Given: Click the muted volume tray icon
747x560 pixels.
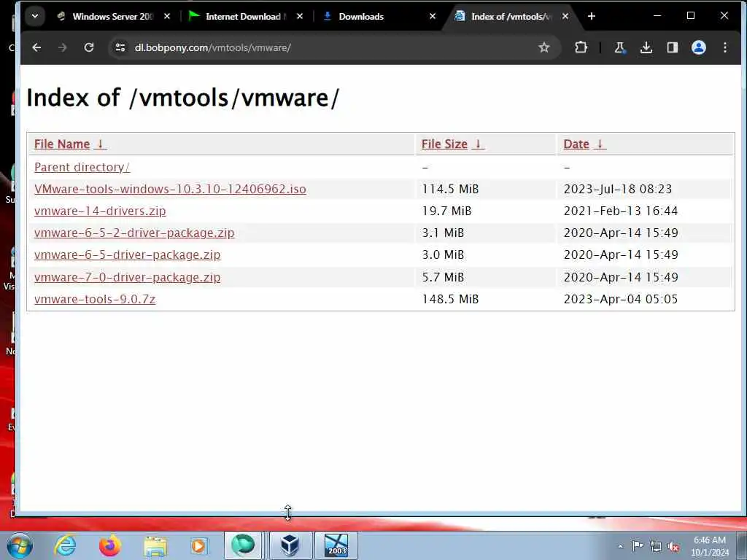Looking at the screenshot, I should coord(673,547).
